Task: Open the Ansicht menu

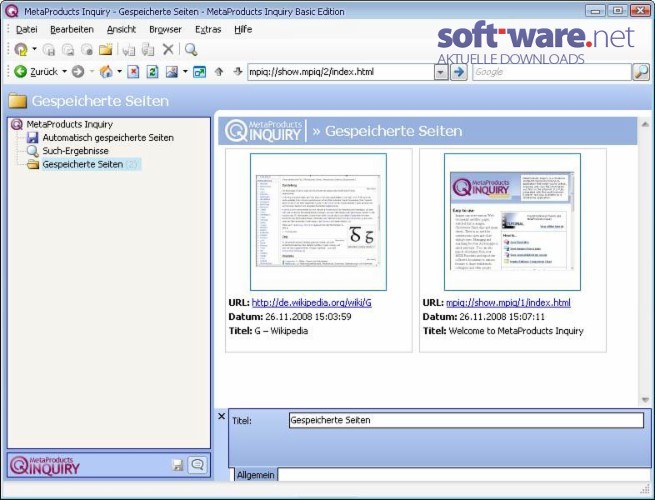Action: click(121, 29)
